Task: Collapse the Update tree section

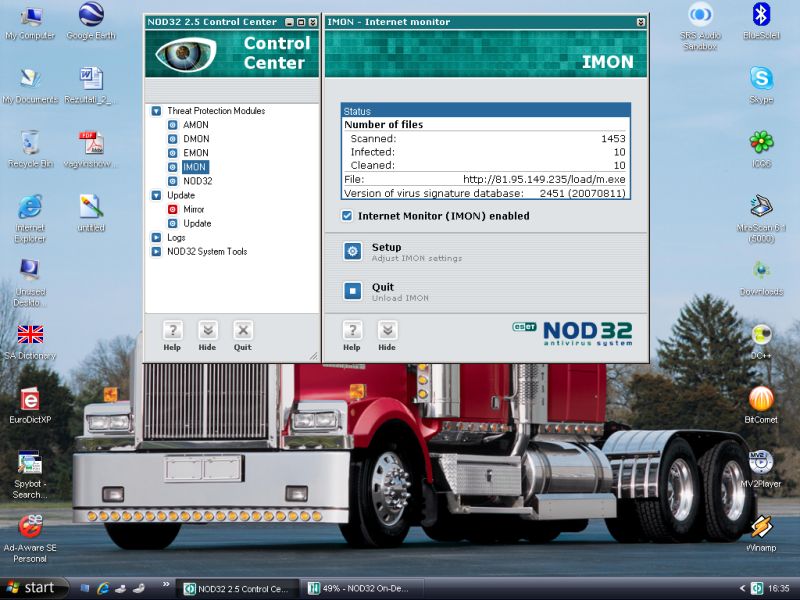Action: click(x=156, y=195)
